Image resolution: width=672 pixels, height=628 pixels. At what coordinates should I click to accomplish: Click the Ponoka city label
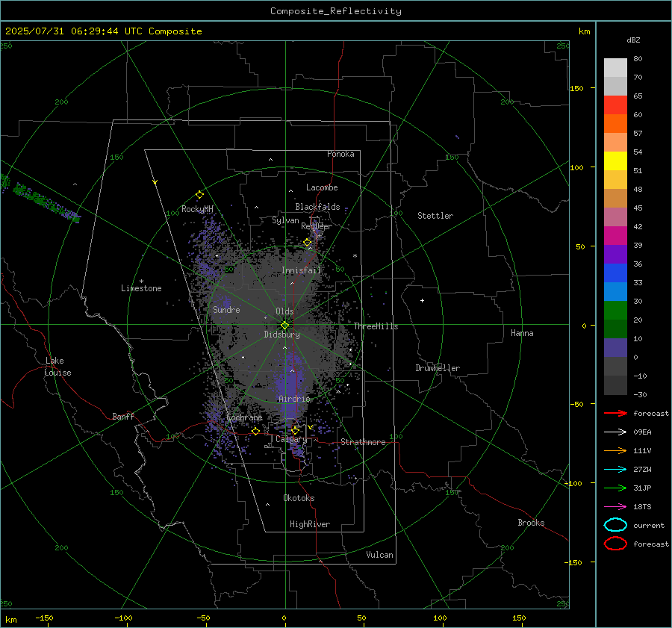click(340, 154)
